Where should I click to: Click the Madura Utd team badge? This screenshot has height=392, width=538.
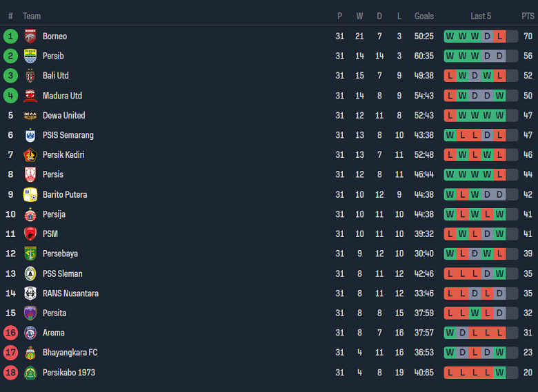pos(30,96)
